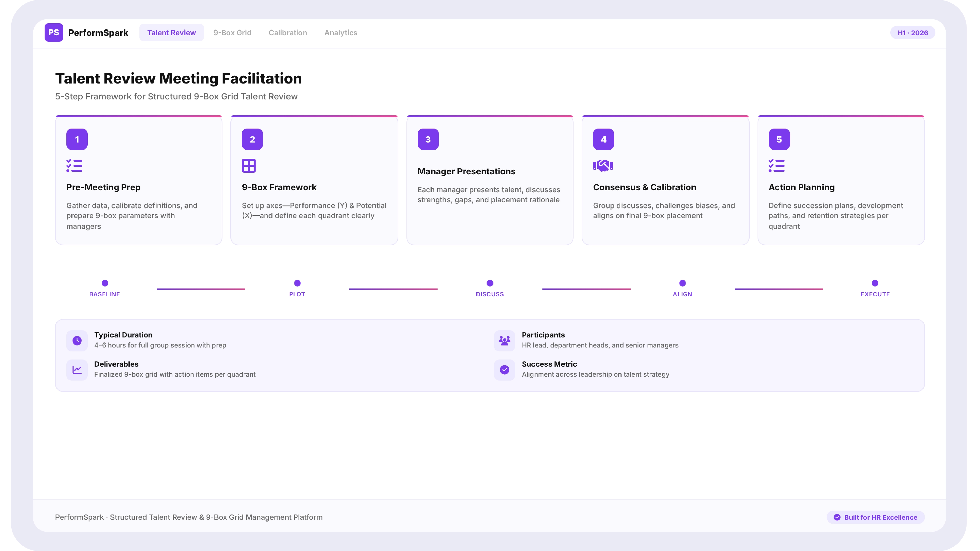Select the step 4 number badge
The width and height of the screenshot is (980, 551).
(x=603, y=139)
